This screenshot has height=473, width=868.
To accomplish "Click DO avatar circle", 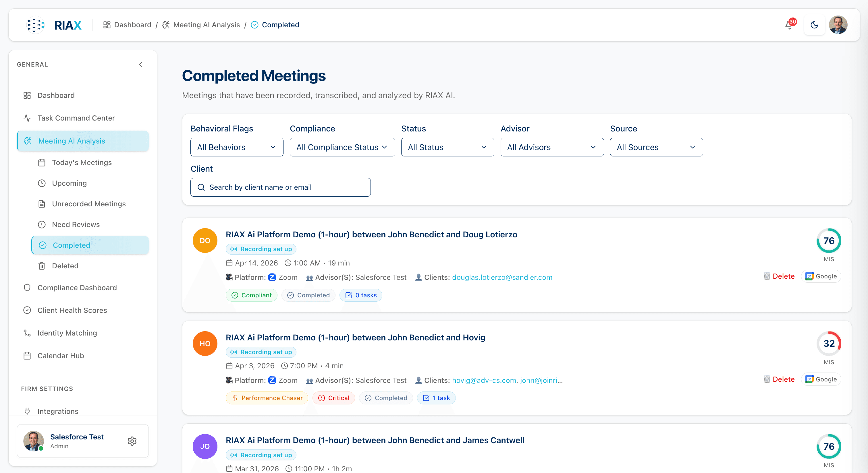I will [205, 240].
